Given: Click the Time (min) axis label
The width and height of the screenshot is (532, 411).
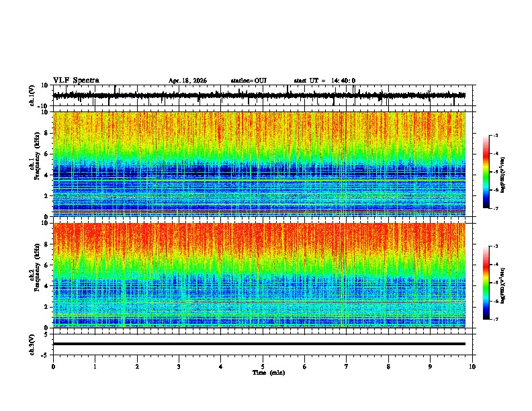Looking at the screenshot, I should point(269,373).
